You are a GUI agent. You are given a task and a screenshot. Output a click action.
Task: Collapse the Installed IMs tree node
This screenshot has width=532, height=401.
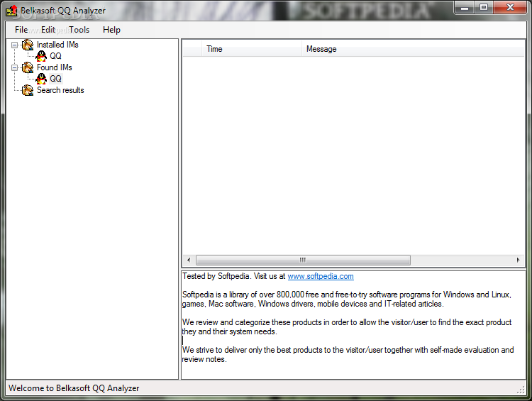click(x=15, y=45)
